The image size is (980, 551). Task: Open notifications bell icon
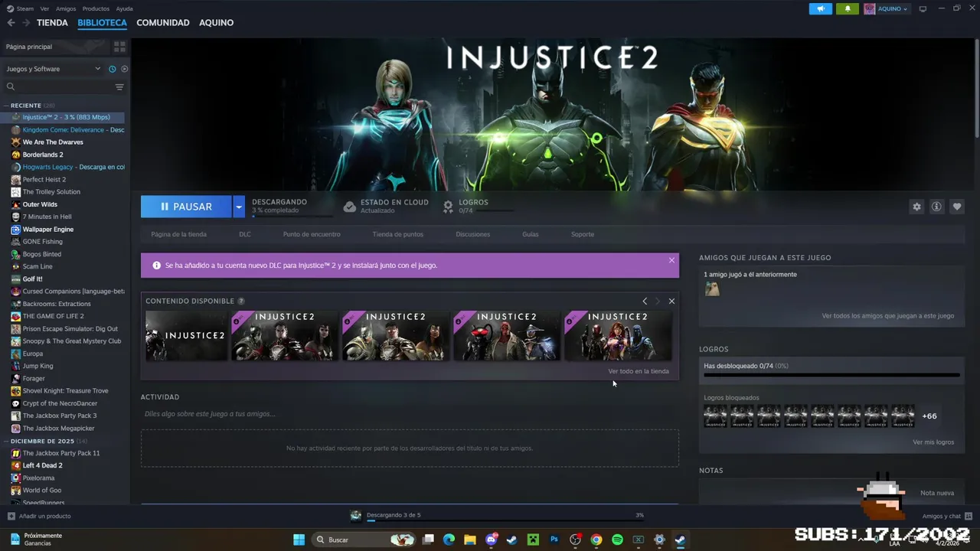pos(848,8)
